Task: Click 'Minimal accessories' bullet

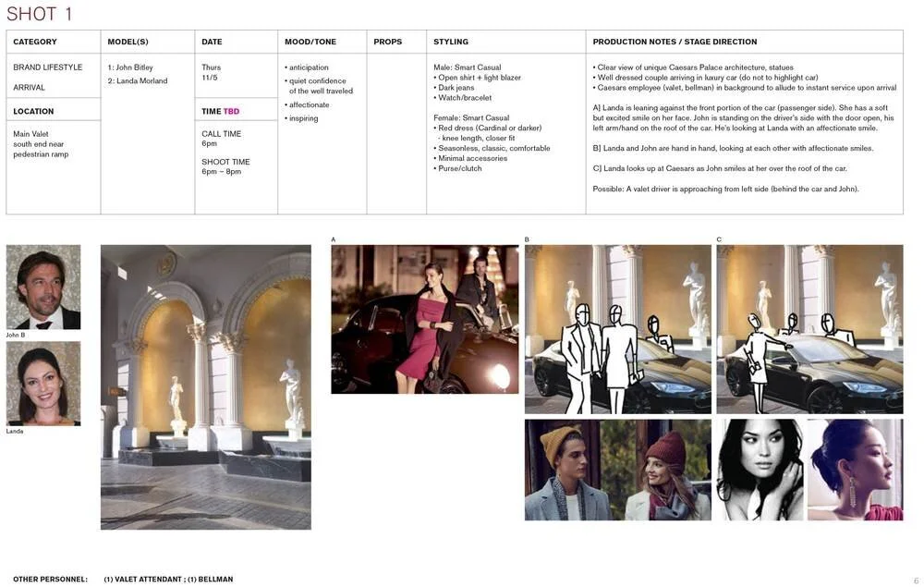Action: pyautogui.click(x=470, y=158)
